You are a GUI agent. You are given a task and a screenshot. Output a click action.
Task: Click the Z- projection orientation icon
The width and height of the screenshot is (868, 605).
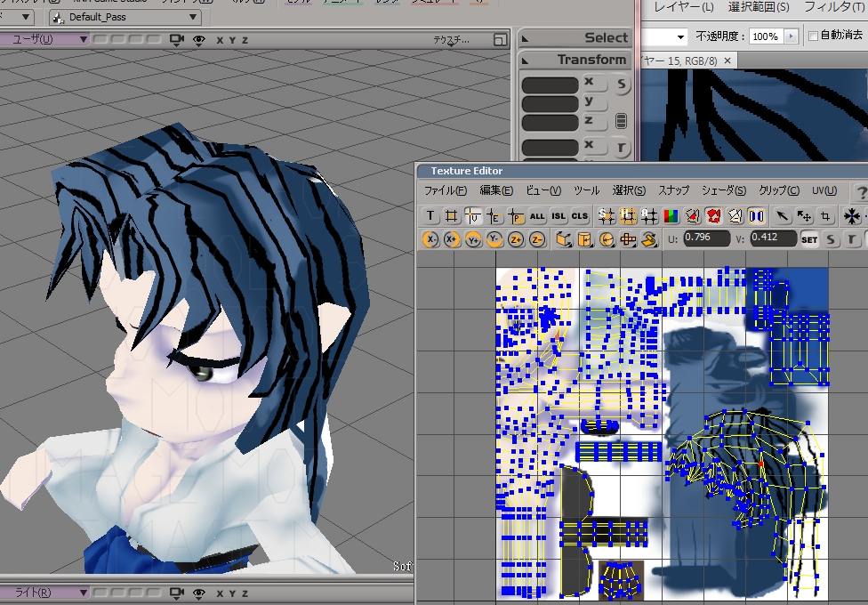click(x=537, y=239)
